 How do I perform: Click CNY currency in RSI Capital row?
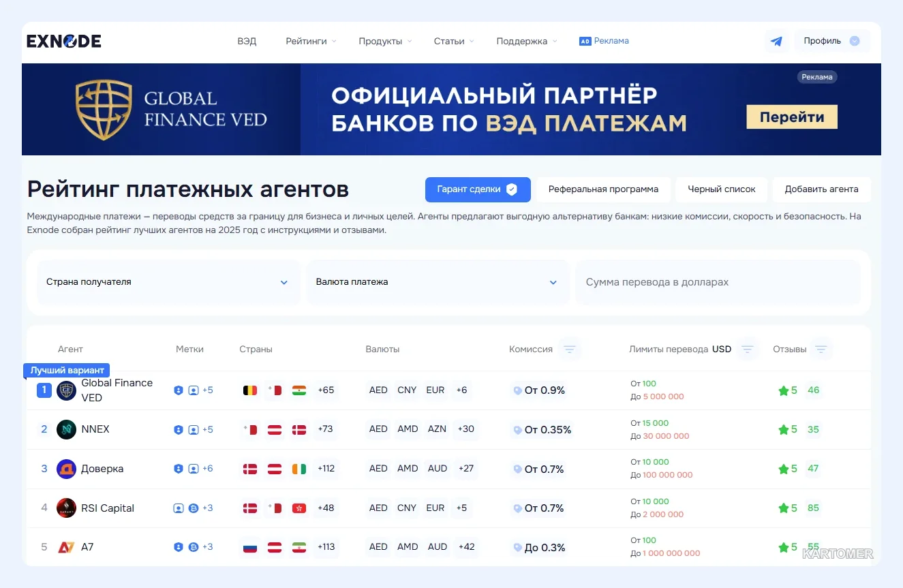pyautogui.click(x=407, y=508)
